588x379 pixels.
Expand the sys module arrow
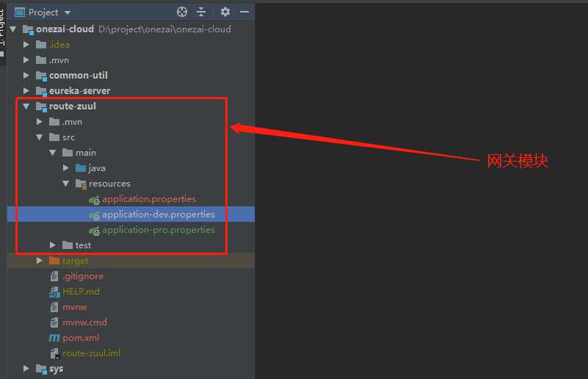click(x=26, y=369)
